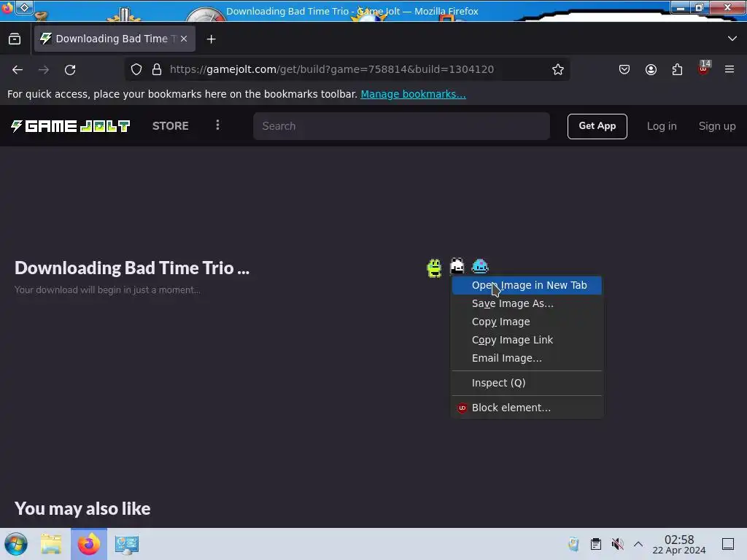Click Sign up in the header
747x560 pixels.
pos(716,126)
